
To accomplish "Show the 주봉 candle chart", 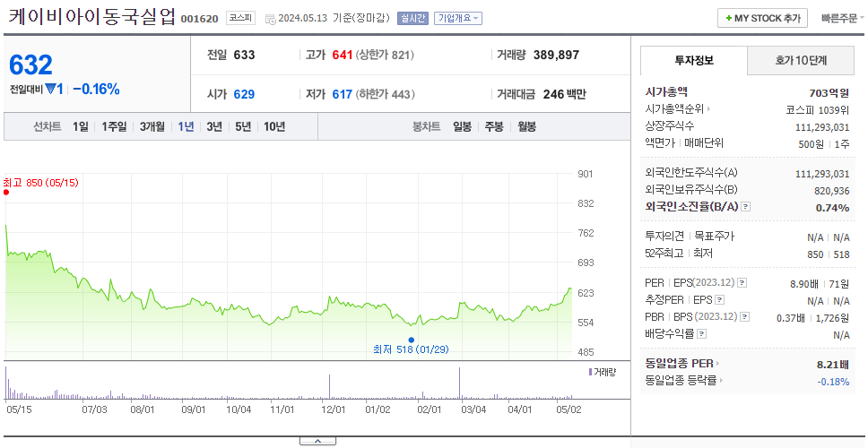I will (494, 126).
